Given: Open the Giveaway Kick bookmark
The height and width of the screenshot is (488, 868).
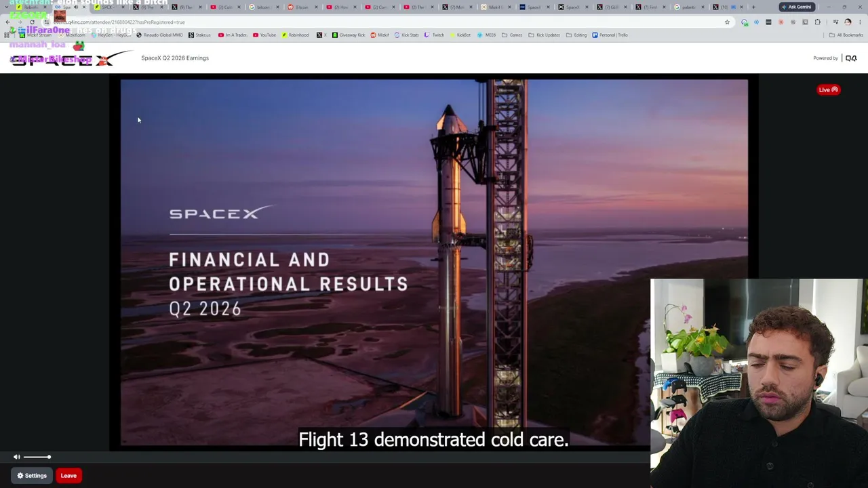Looking at the screenshot, I should [349, 35].
